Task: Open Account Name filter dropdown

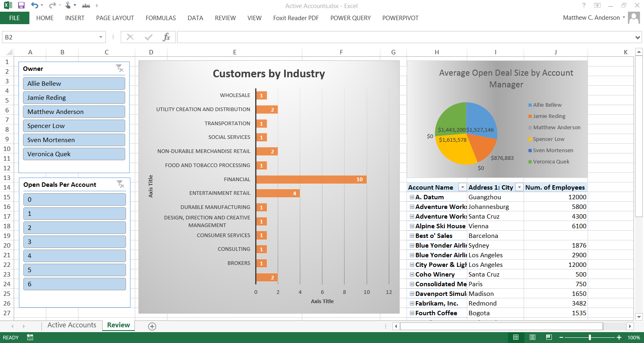Action: point(462,188)
